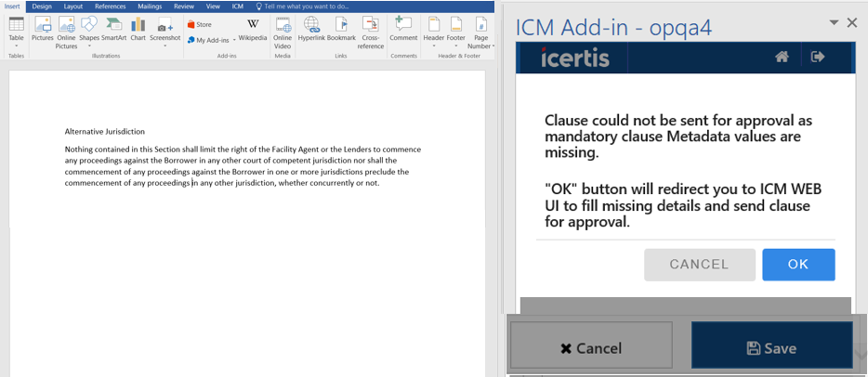The image size is (868, 377).
Task: Add a Hyperlink
Action: point(311,30)
